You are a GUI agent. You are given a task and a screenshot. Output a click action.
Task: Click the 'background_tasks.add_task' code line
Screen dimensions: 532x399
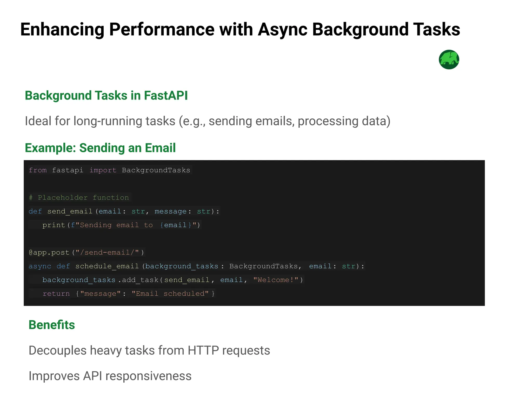pyautogui.click(x=173, y=280)
